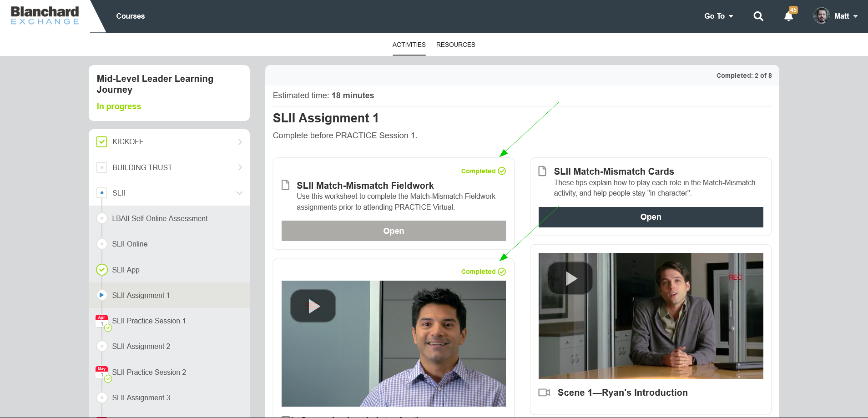Open the Go To dropdown
Viewport: 868px width, 418px height.
719,16
